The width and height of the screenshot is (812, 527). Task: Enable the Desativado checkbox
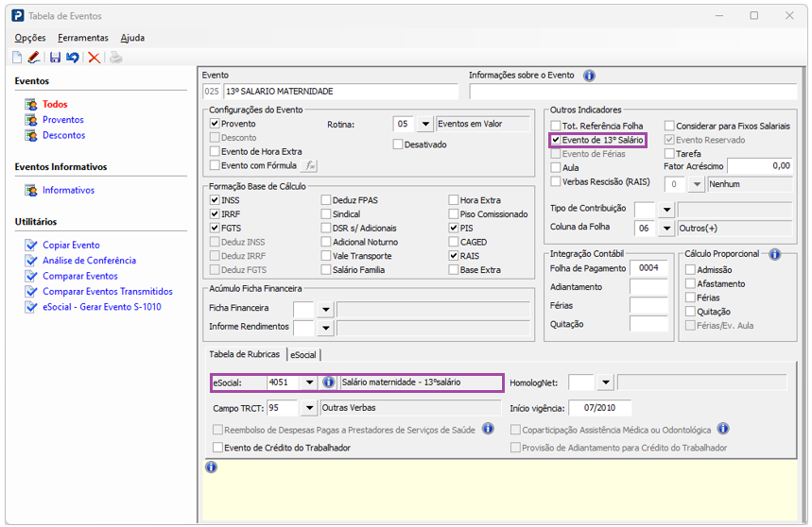point(398,144)
